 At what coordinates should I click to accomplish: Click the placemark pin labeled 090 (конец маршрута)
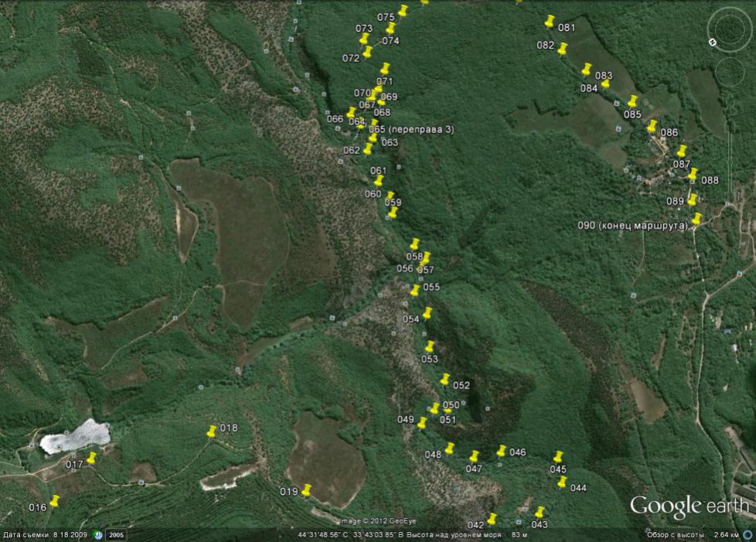696,220
